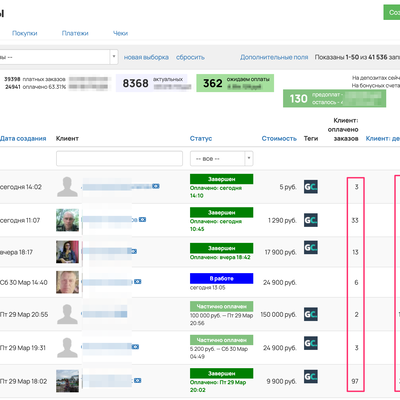Click the '24941 оплачено 63.31%' statistic
Viewport: 400px width, 400px height.
click(35, 87)
